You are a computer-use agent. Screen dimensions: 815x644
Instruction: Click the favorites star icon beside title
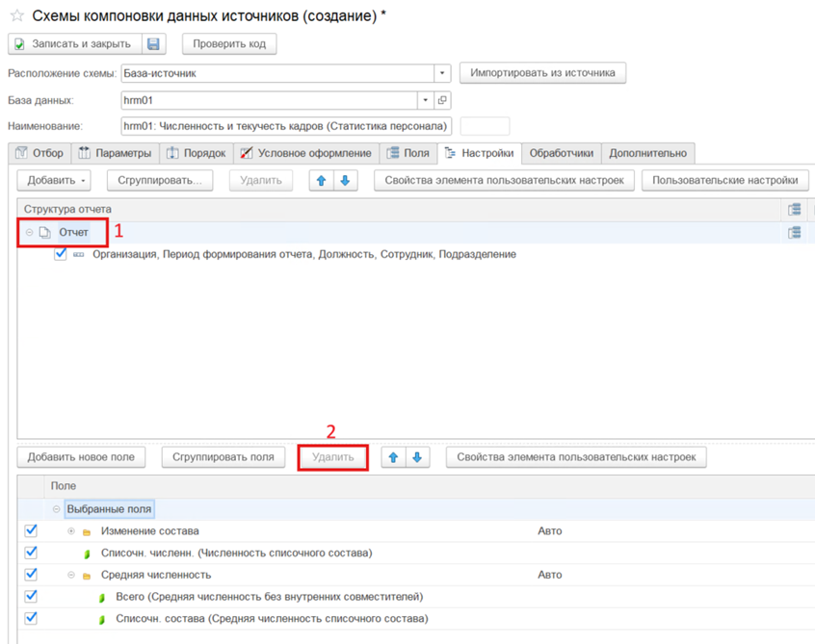(x=16, y=15)
